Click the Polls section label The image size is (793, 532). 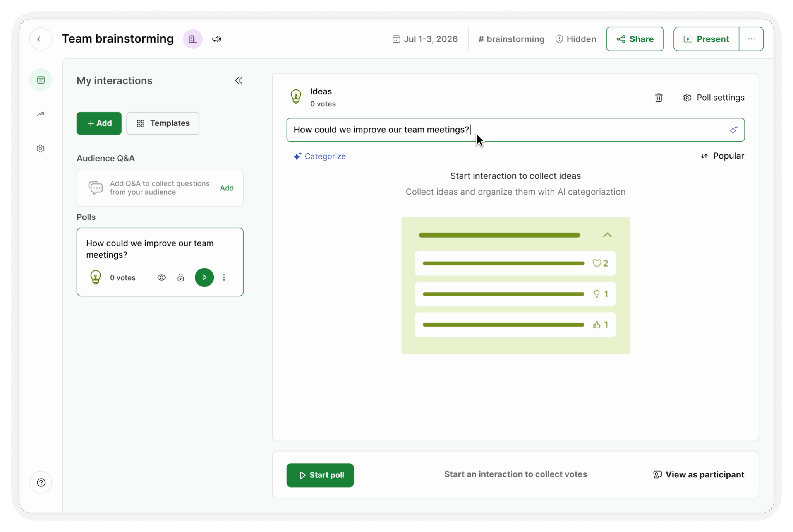coord(86,217)
